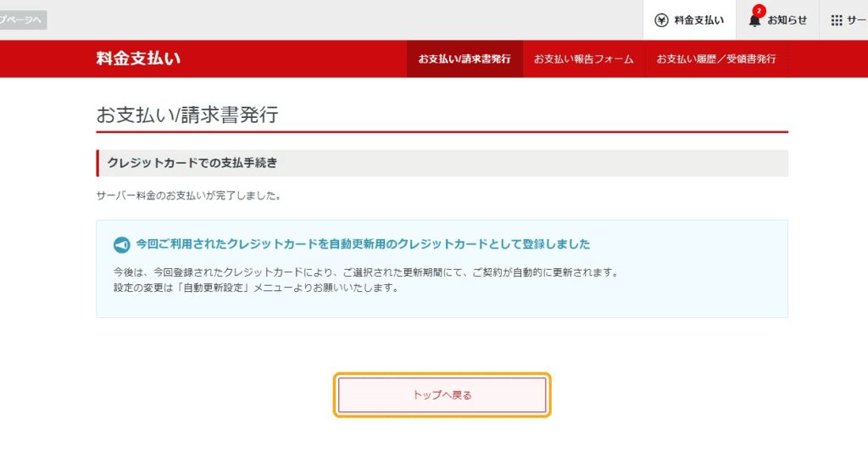The width and height of the screenshot is (868, 470).
Task: Click the sentence starting 今後は、今回登録された
Action: click(367, 272)
